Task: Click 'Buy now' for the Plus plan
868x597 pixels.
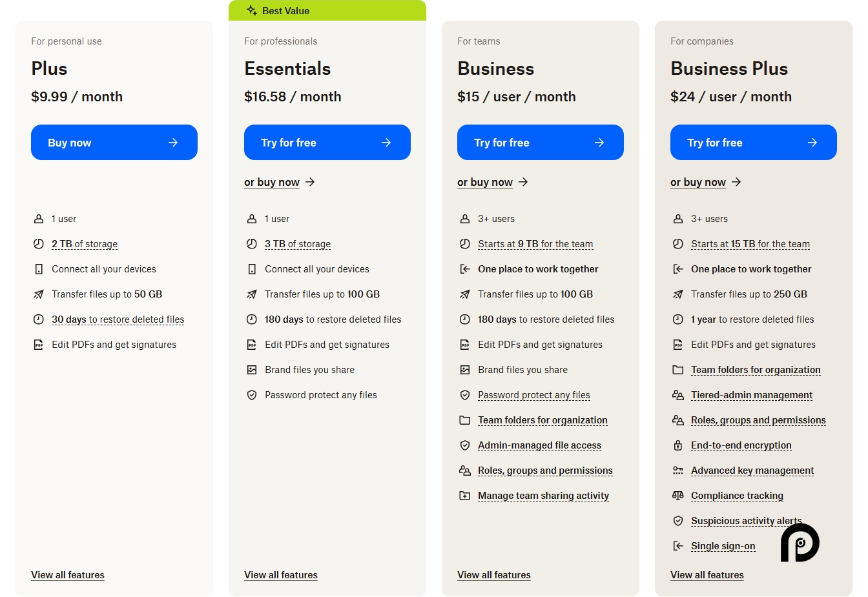Action: pyautogui.click(x=114, y=142)
